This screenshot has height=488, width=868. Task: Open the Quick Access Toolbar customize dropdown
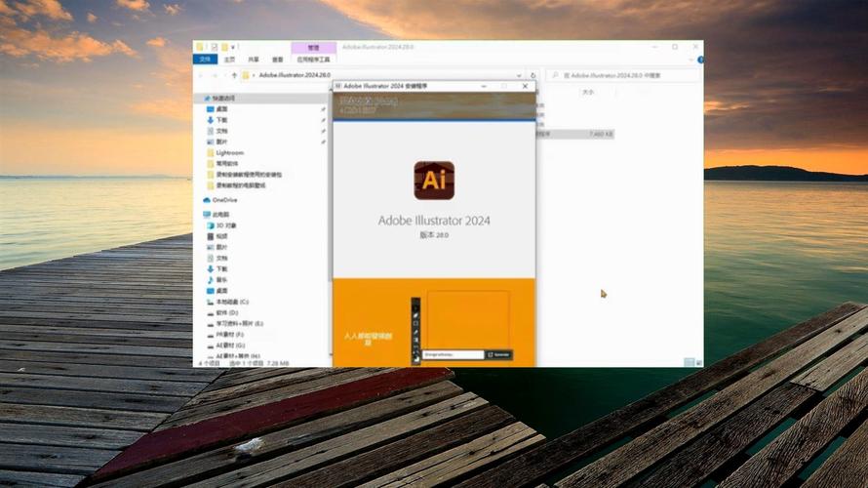(x=233, y=47)
